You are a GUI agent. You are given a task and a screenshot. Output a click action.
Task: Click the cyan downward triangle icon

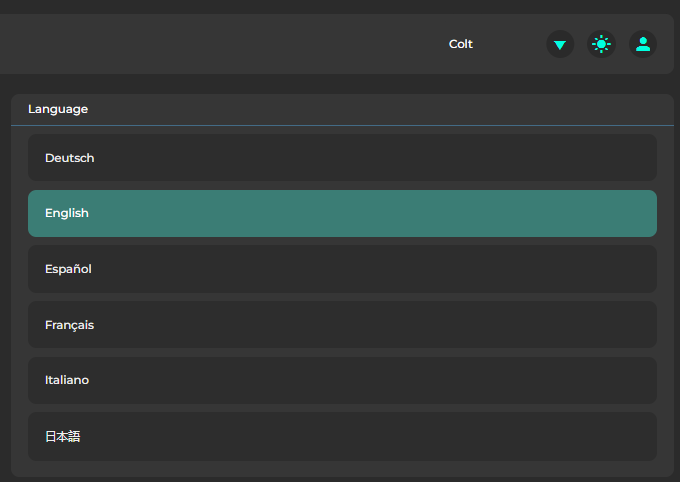click(560, 44)
